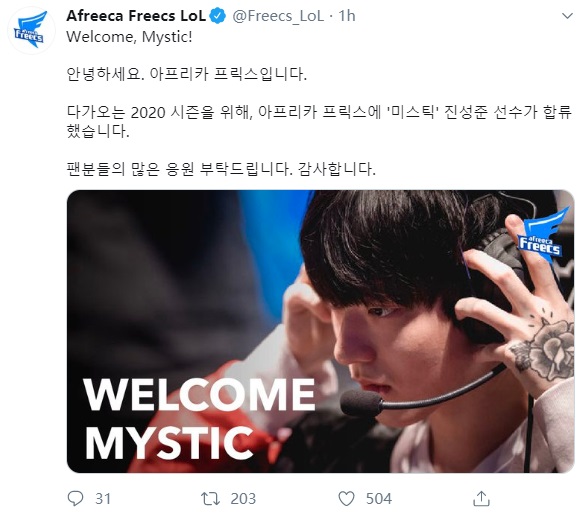This screenshot has height=517, width=584.
Task: Open Afreeca Freecs profile avatar
Action: 31,30
